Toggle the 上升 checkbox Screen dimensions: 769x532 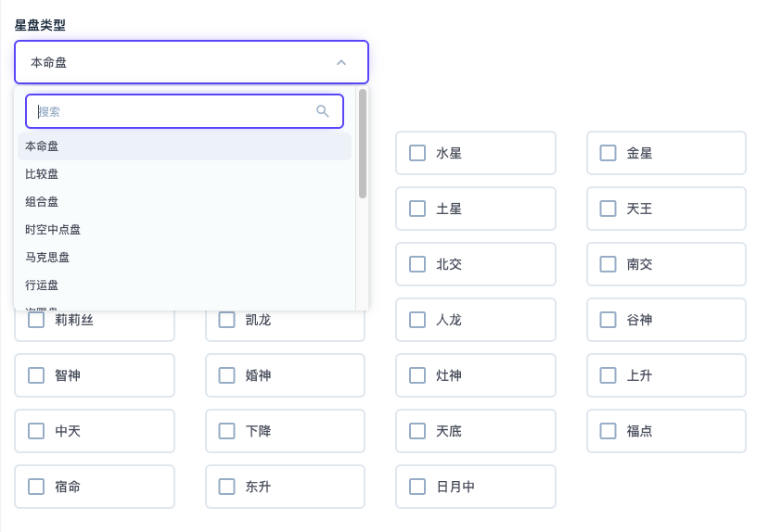(x=609, y=375)
